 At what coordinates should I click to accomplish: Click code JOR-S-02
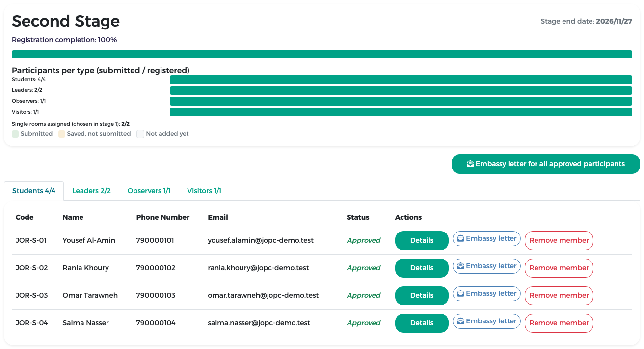(x=32, y=268)
